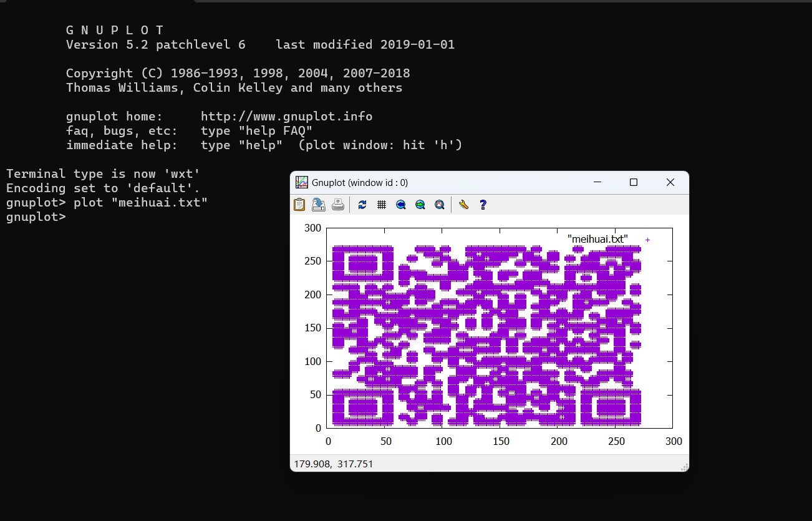Click the http://www.gnuplot.info URL in the terminal
812x521 pixels.
(287, 117)
